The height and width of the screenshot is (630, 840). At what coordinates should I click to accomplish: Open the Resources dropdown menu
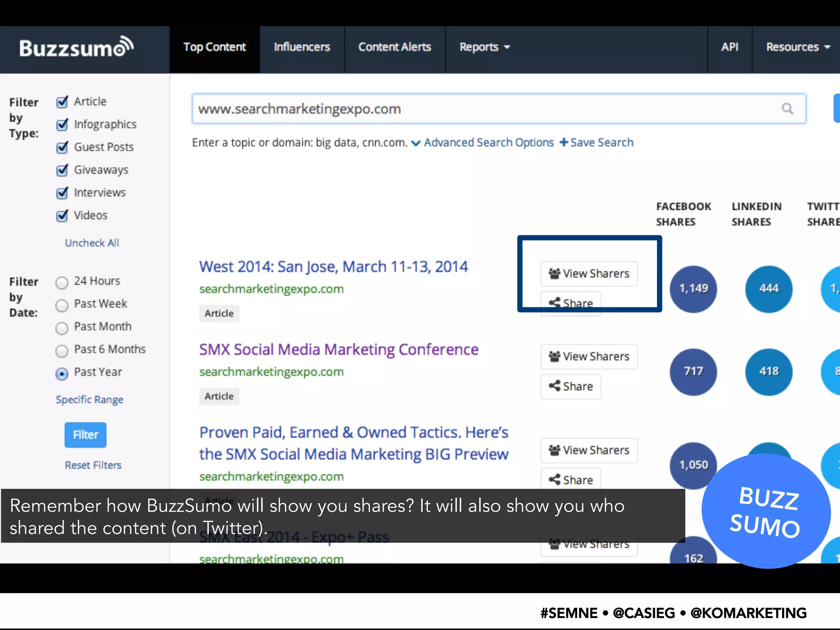[798, 47]
